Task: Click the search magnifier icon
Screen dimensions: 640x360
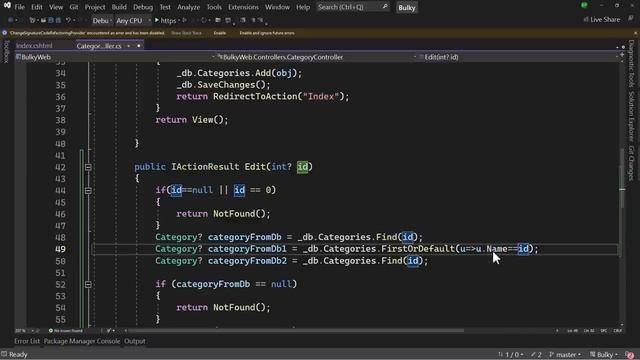Action: (384, 7)
